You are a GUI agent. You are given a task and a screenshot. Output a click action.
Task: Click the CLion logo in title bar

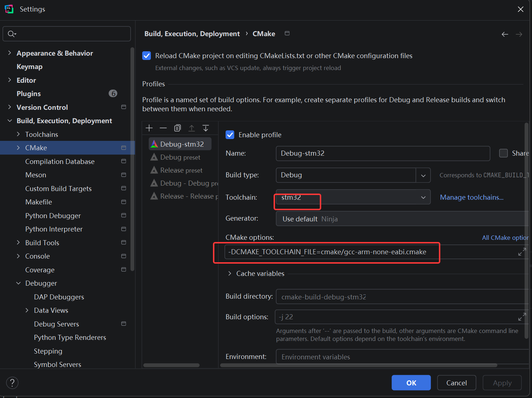point(9,9)
